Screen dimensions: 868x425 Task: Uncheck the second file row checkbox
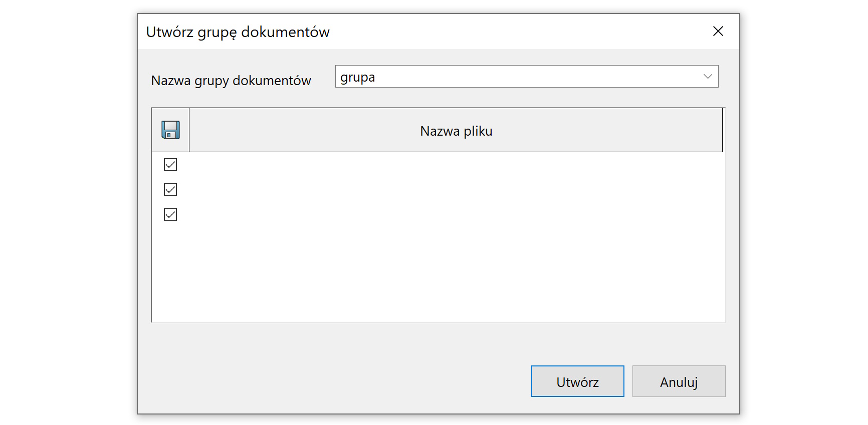[x=170, y=190]
